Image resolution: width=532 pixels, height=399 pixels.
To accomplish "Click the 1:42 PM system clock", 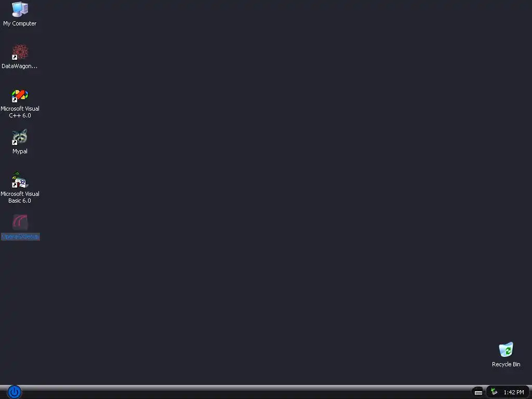I will pyautogui.click(x=513, y=392).
